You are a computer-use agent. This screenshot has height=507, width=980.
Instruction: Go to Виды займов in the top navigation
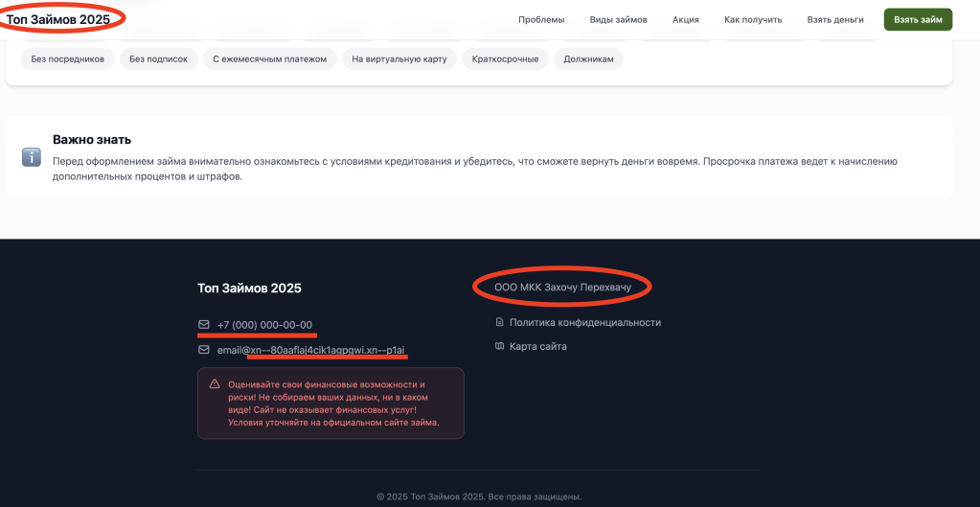[x=618, y=19]
